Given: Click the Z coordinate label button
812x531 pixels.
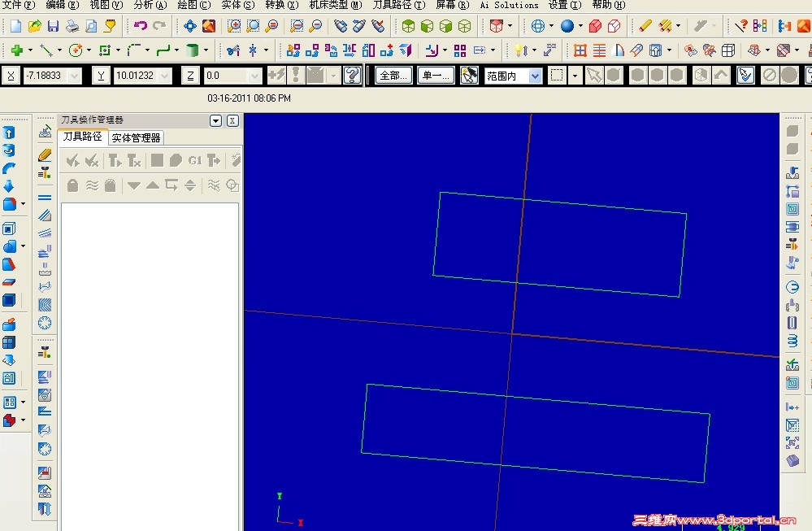Looking at the screenshot, I should pos(190,76).
